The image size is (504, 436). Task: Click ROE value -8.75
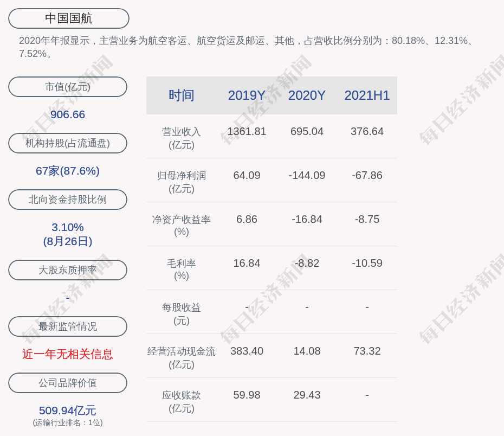(x=367, y=219)
